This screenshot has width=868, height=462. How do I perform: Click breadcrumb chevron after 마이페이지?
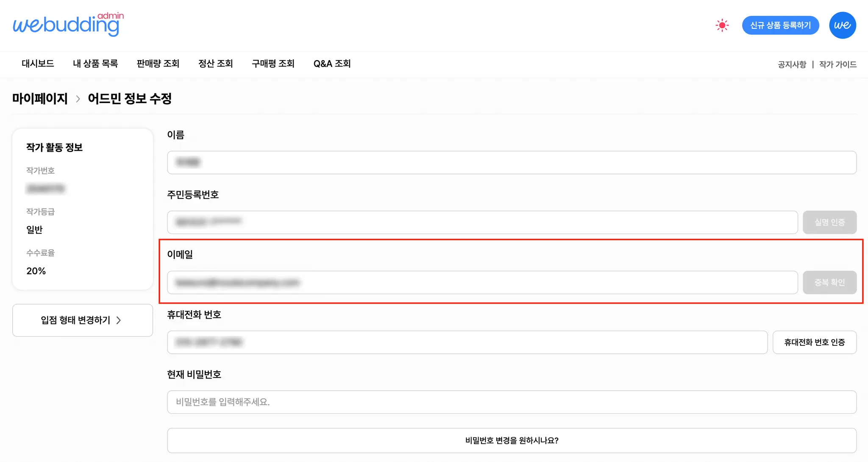[x=78, y=99]
